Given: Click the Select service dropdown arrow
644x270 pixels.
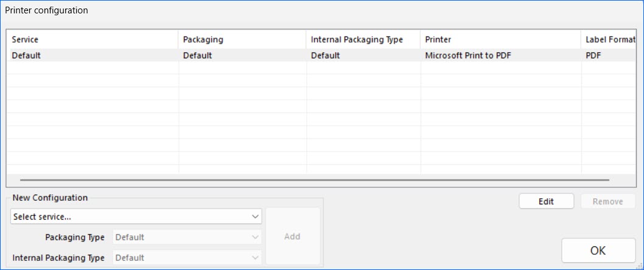Looking at the screenshot, I should point(255,216).
